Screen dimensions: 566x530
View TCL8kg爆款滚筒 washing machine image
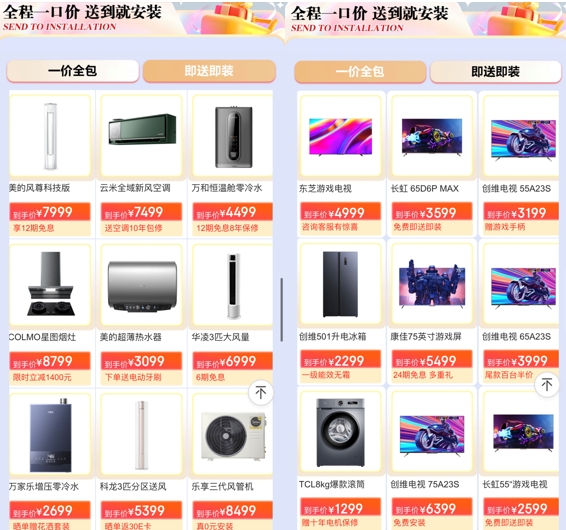tap(340, 432)
